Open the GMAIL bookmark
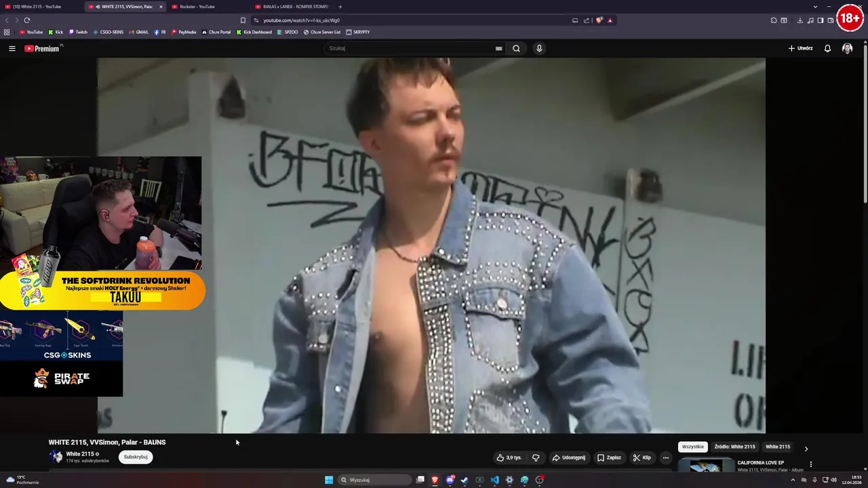 [x=138, y=32]
